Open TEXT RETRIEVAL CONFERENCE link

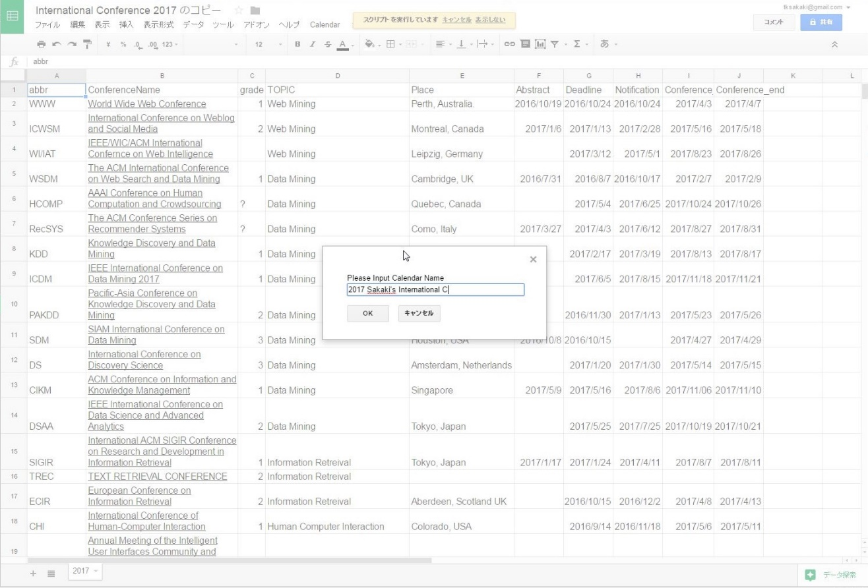(x=158, y=477)
